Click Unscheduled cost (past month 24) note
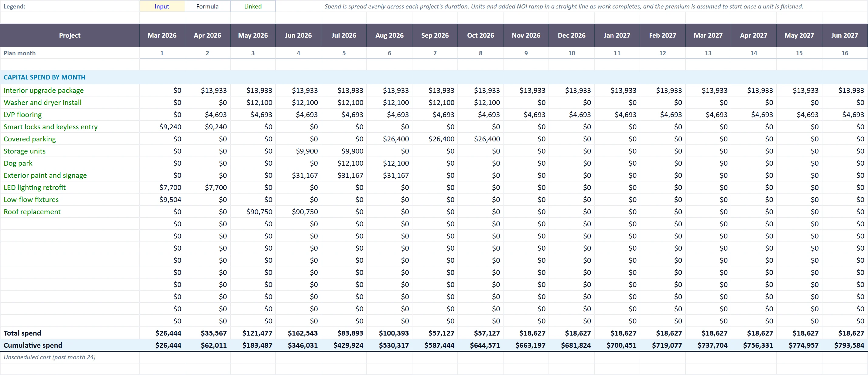868x375 pixels. (x=50, y=357)
